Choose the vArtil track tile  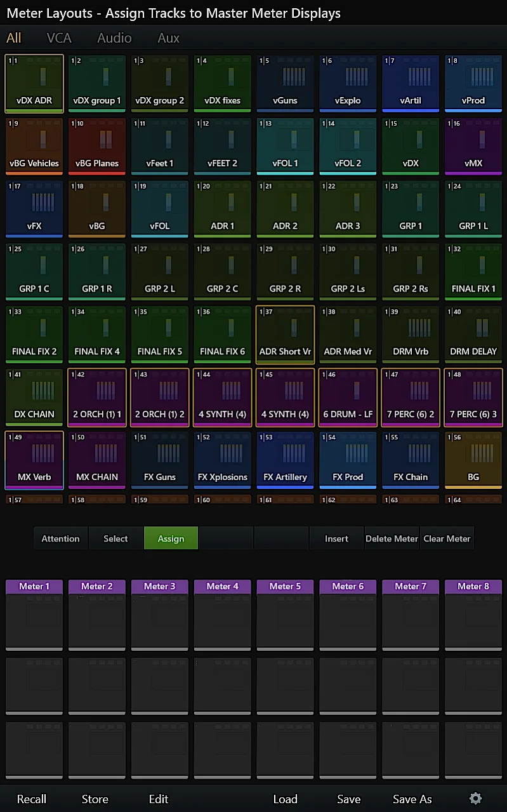[411, 84]
